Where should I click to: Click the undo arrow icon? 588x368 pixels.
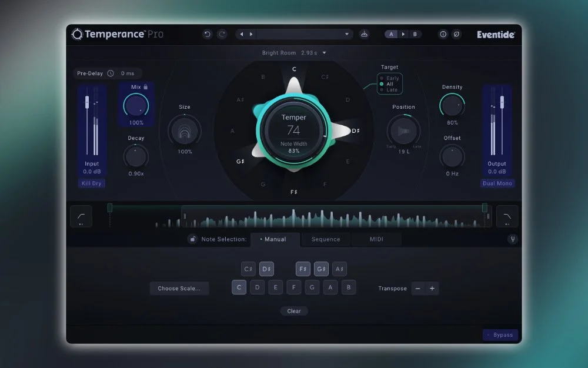click(x=207, y=34)
